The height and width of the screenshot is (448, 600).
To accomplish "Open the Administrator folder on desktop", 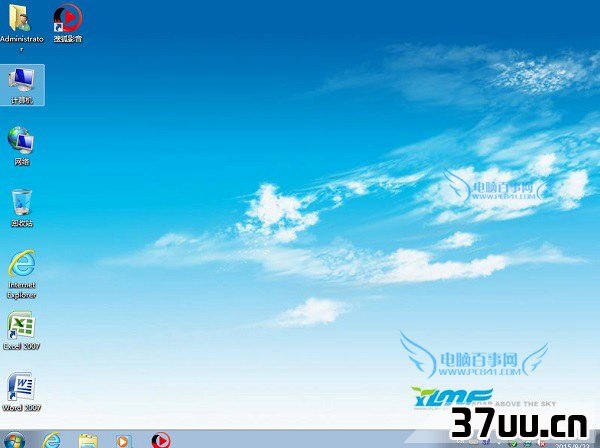I will [x=21, y=27].
